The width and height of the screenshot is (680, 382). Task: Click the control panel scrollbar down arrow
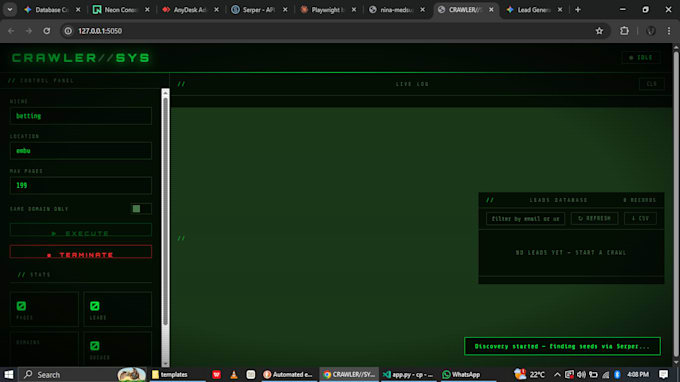[165, 363]
